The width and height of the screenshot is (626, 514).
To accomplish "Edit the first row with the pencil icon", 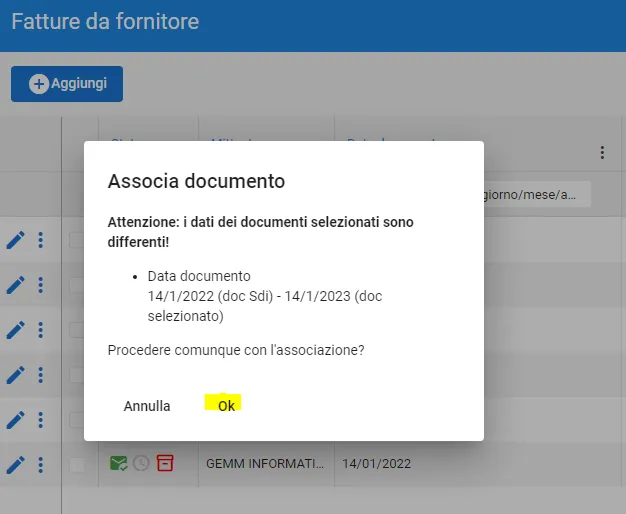I will [16, 240].
